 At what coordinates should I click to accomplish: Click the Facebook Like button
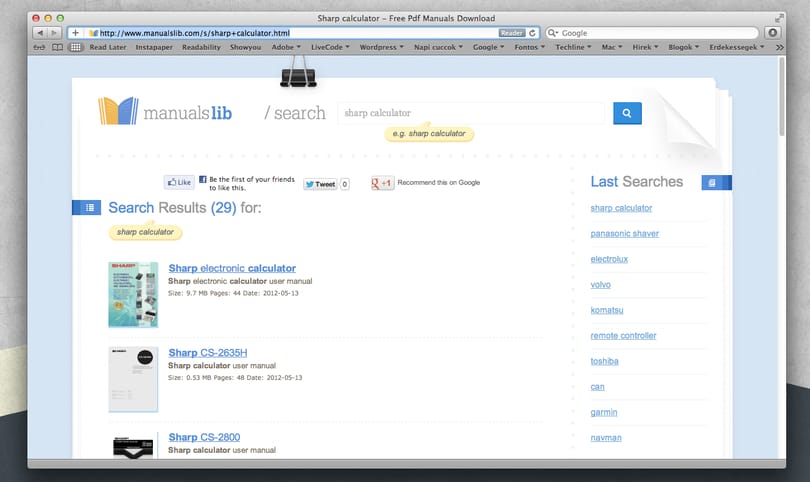click(x=179, y=182)
